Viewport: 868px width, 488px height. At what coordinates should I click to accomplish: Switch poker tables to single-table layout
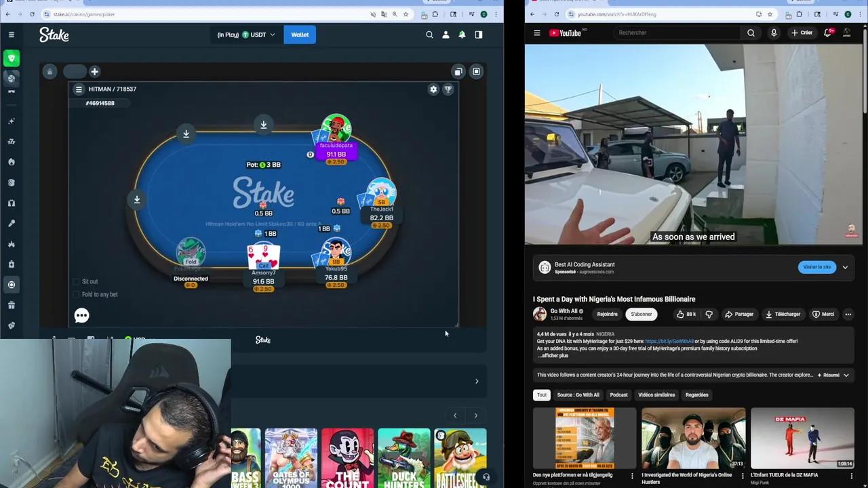tap(476, 71)
